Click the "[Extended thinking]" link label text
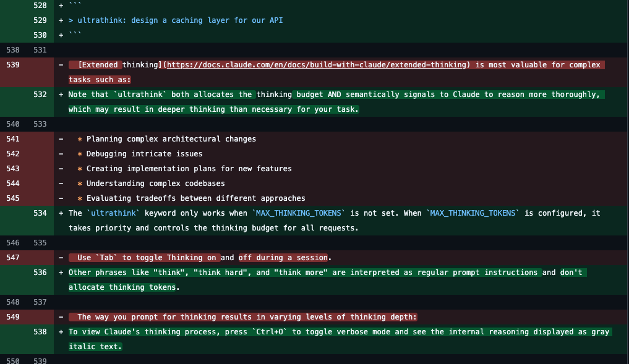Image resolution: width=629 pixels, height=364 pixels. (120, 65)
